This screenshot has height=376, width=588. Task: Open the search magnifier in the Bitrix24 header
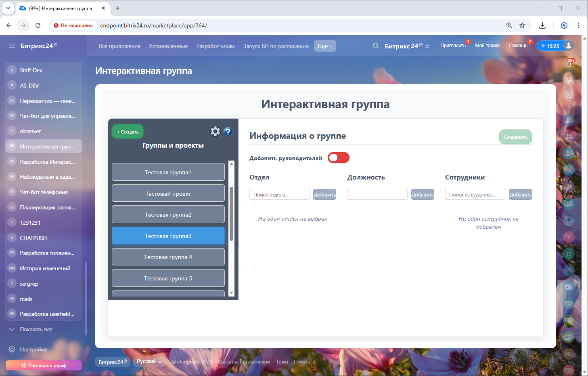coord(376,46)
